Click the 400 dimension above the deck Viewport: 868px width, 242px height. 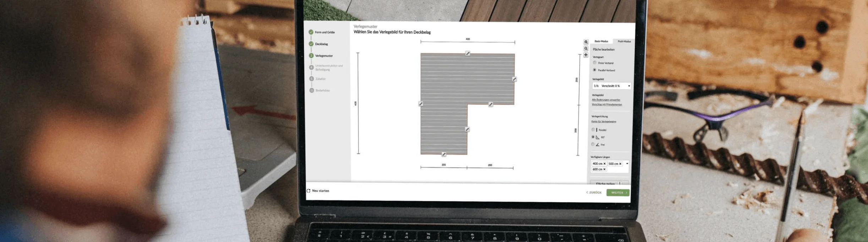coord(468,39)
